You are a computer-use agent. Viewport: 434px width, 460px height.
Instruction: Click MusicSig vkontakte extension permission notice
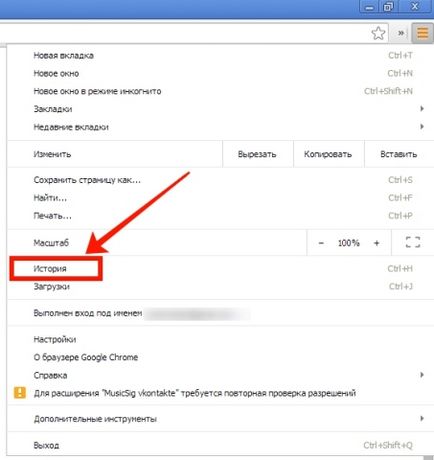[220, 393]
